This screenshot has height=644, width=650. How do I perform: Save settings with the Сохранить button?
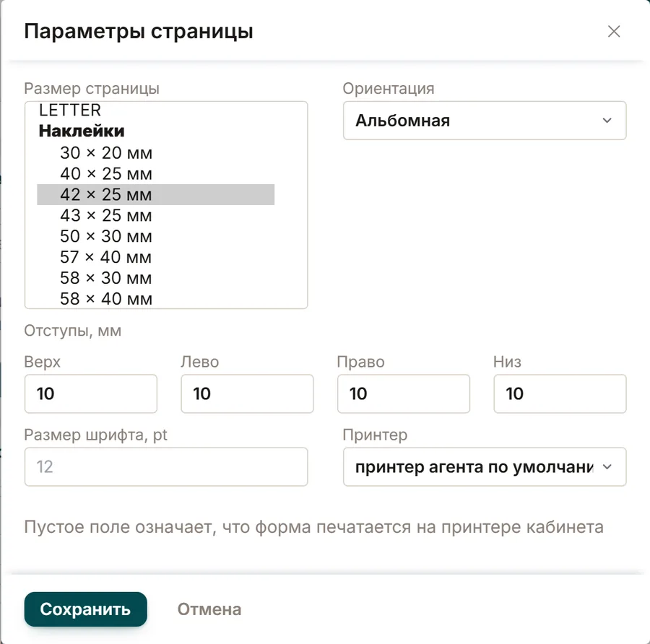click(x=85, y=609)
